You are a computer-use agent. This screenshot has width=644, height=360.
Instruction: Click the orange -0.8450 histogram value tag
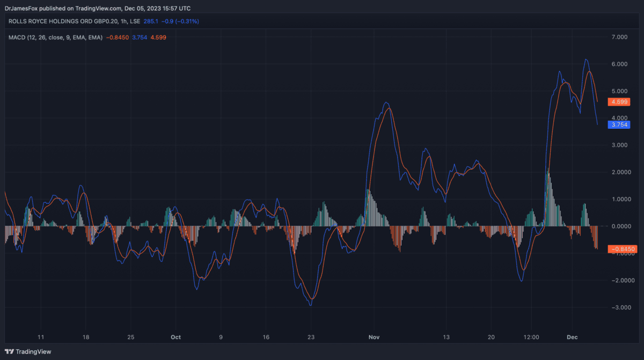[x=622, y=249]
